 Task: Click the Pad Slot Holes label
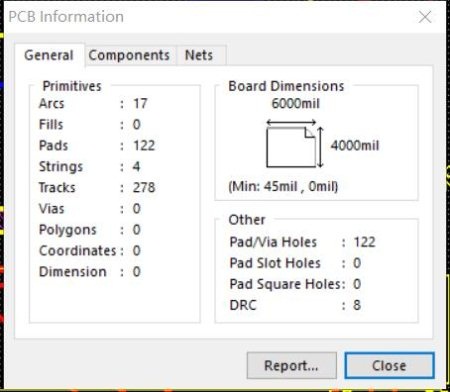tap(275, 263)
